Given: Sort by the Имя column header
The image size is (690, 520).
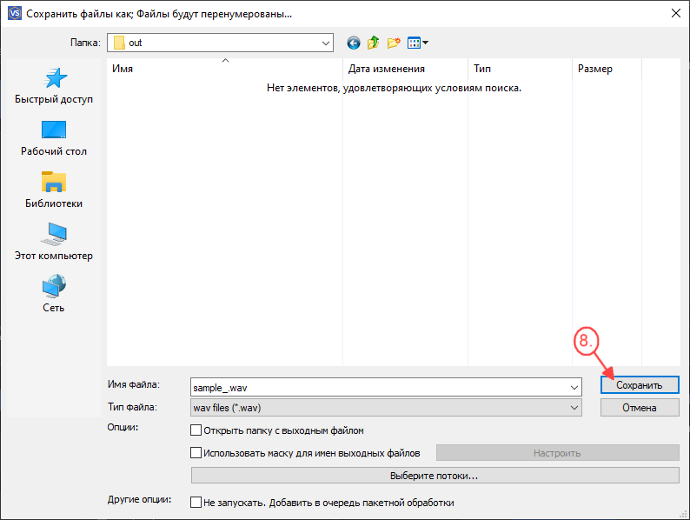Looking at the screenshot, I should coord(224,69).
